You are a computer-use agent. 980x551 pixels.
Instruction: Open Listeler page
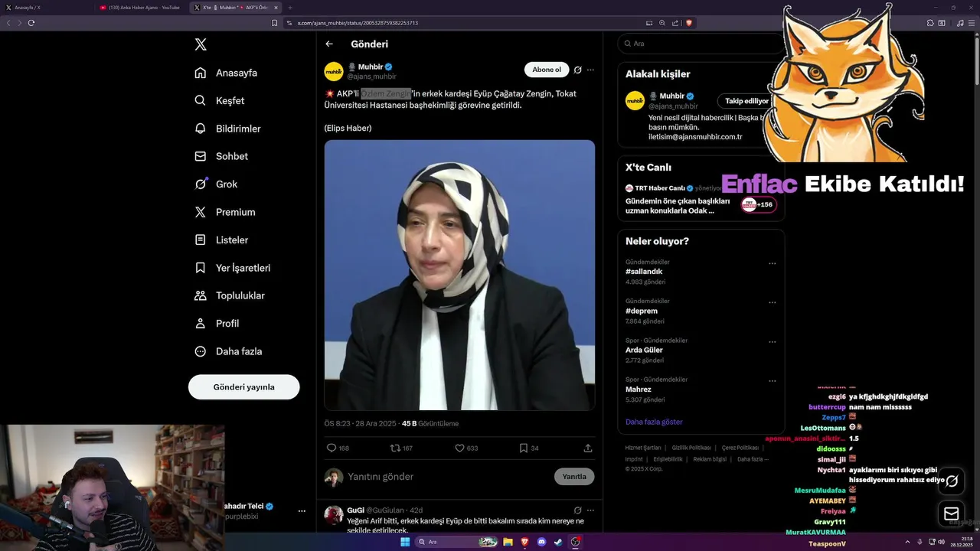click(221, 240)
